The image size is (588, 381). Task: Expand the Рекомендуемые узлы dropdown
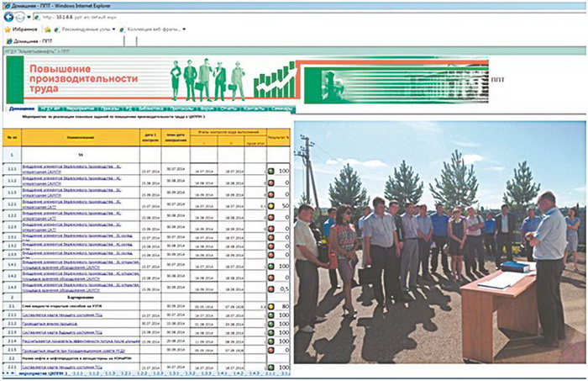click(113, 29)
